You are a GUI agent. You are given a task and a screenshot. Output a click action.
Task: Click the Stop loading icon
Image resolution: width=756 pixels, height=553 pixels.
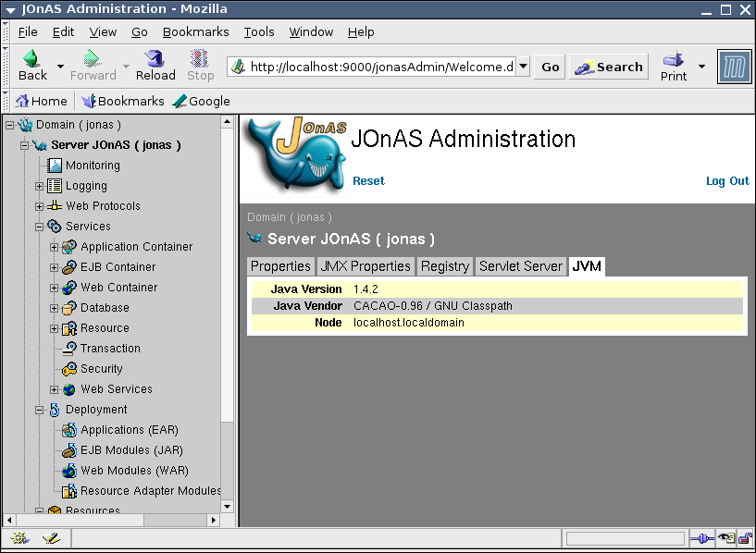[199, 58]
